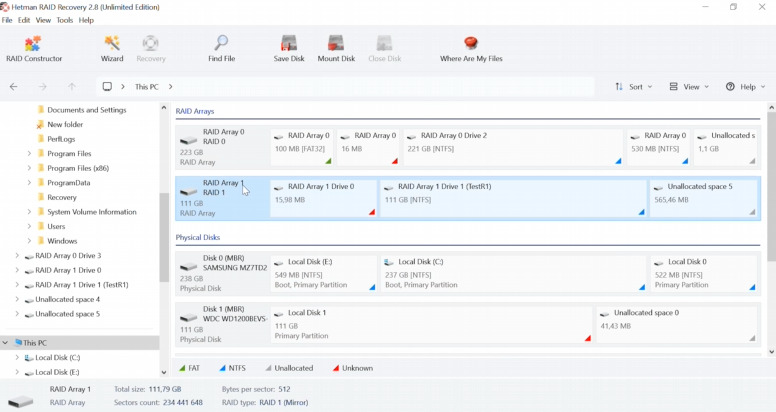Click the Physical Disks section header
776x412 pixels.
(198, 238)
